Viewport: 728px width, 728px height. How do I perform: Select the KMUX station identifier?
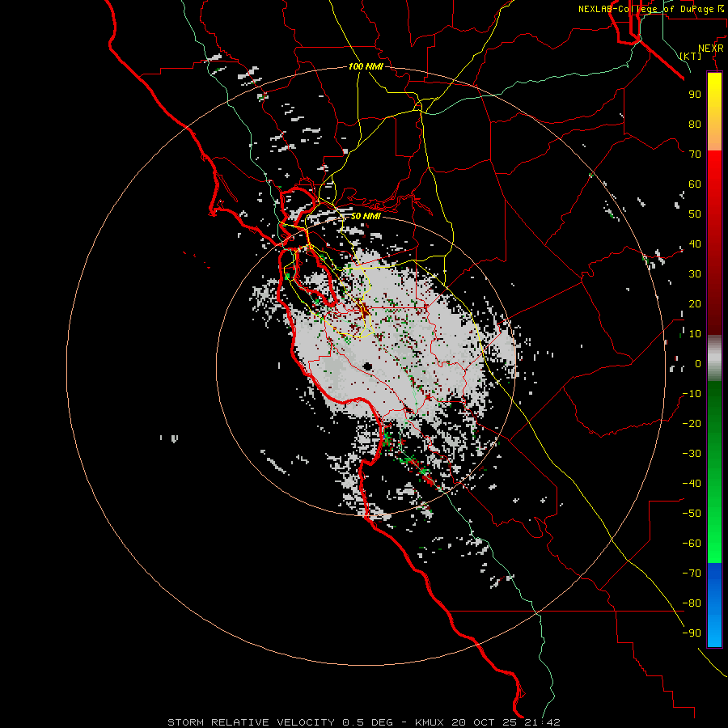(x=430, y=722)
